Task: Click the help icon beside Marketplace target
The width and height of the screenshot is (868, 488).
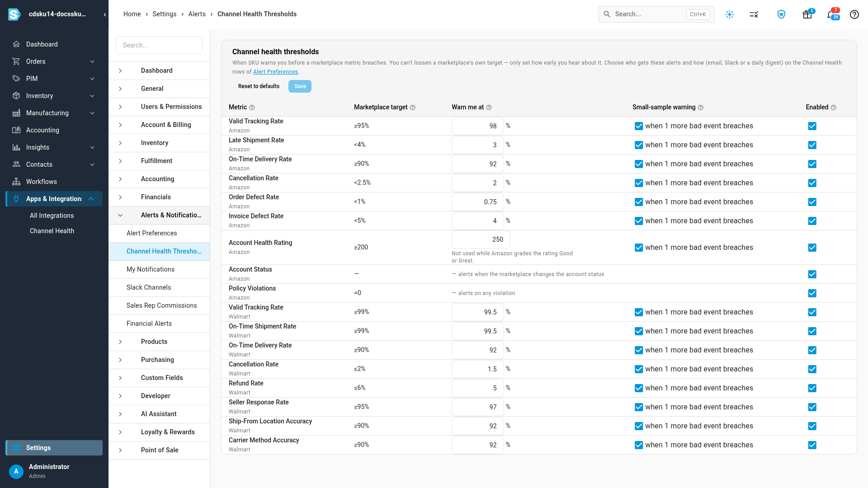Action: point(413,108)
